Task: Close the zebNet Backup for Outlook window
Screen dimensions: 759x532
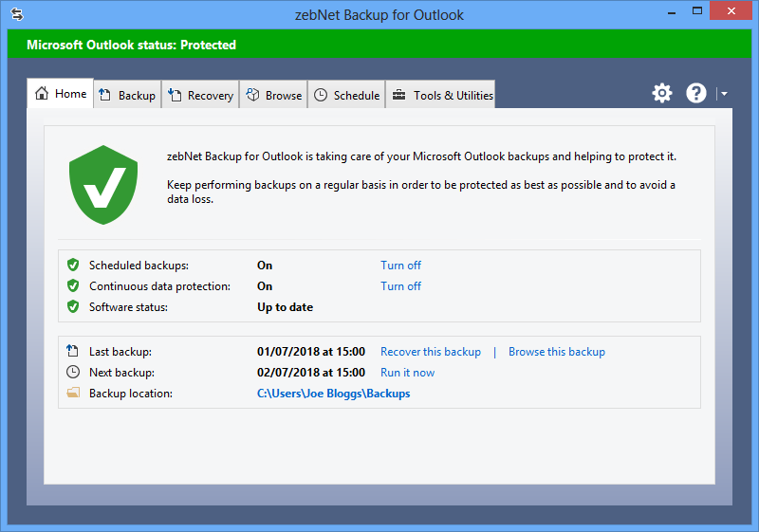Action: tap(731, 10)
